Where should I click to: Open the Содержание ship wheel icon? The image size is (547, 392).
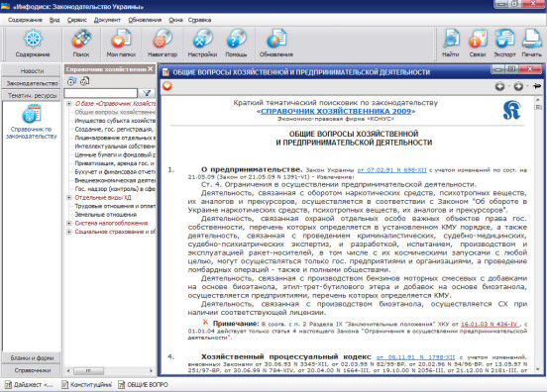pyautogui.click(x=33, y=40)
